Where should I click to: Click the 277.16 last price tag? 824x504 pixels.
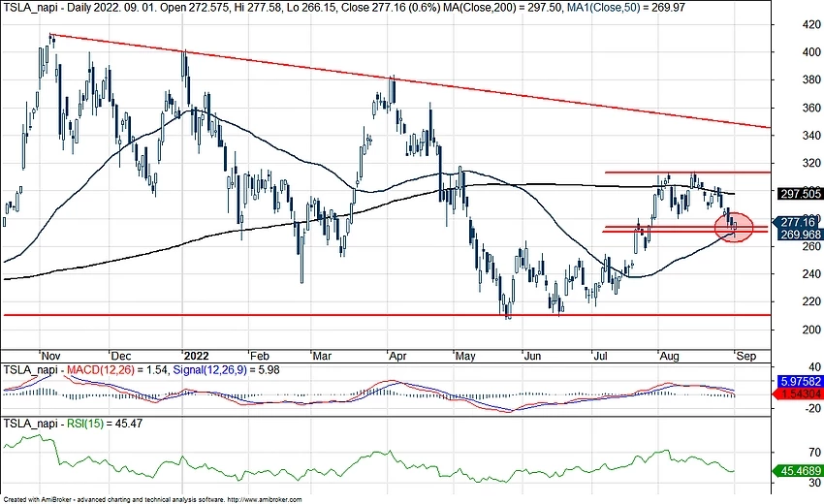click(798, 222)
